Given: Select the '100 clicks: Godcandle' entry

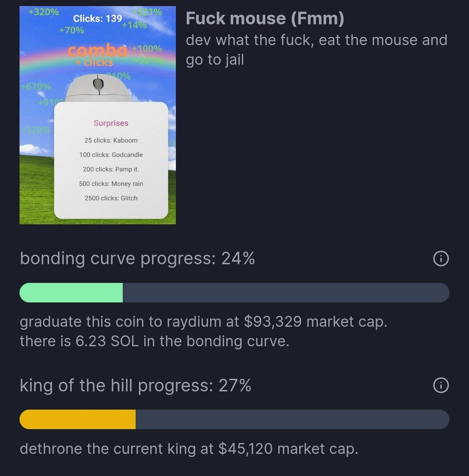Looking at the screenshot, I should (x=111, y=155).
